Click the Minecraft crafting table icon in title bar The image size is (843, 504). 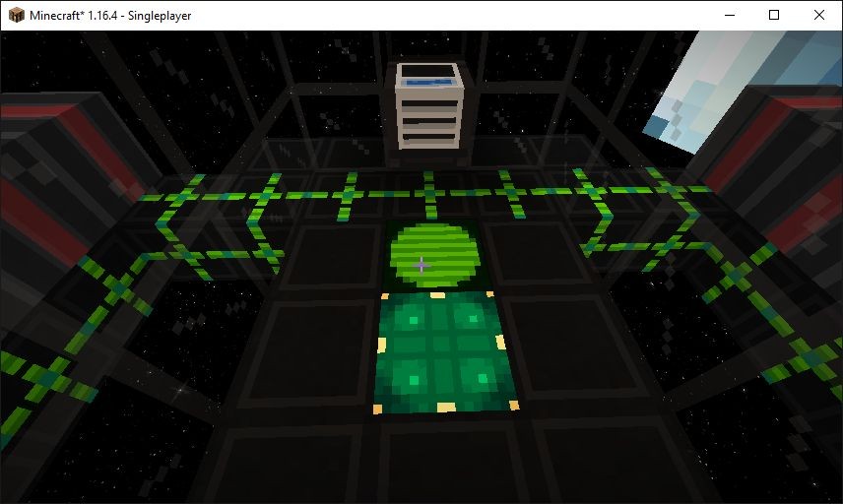tap(15, 16)
